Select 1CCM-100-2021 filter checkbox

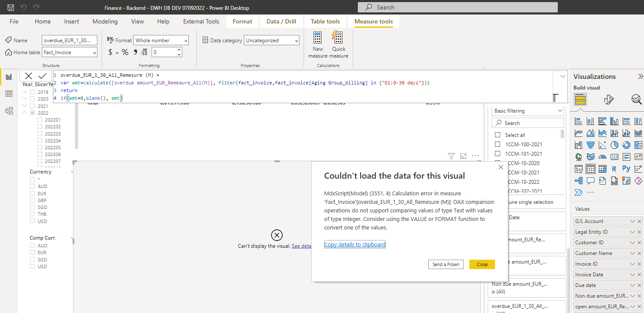click(498, 145)
